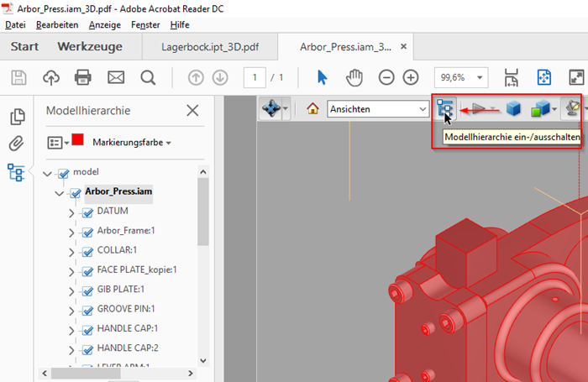Zoom out with minus icon
Viewport: 588px width, 382px height.
coord(386,77)
